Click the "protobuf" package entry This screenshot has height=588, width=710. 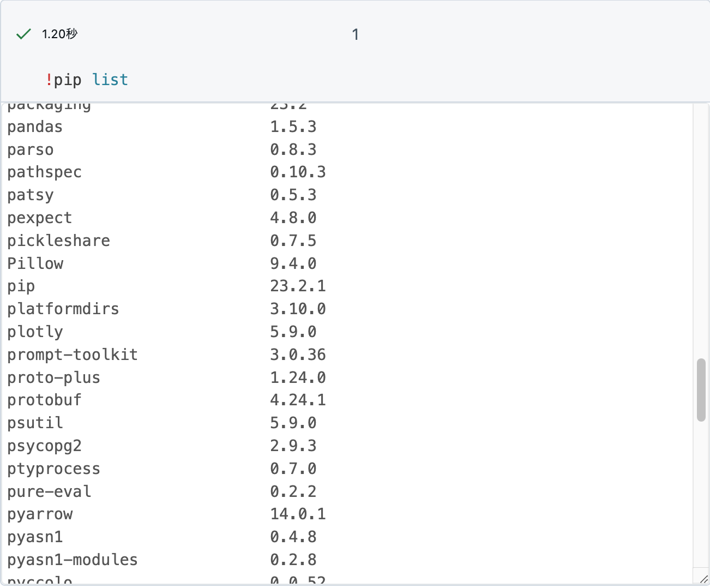pos(44,399)
